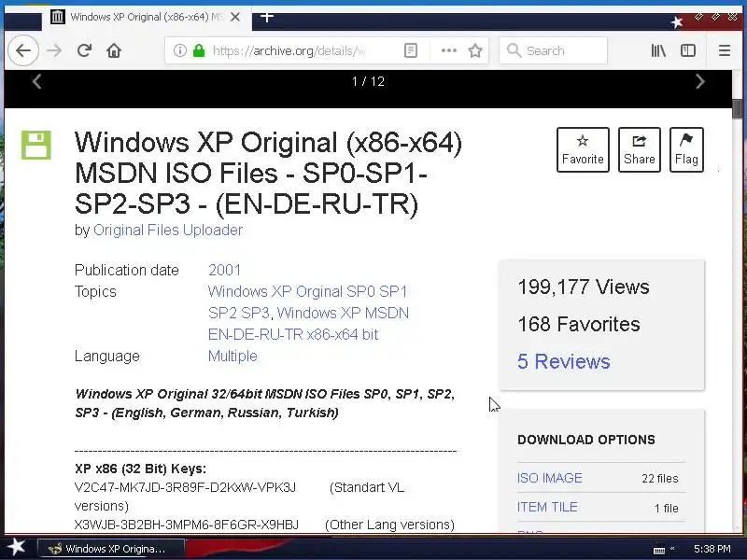
Task: Flag this item
Action: click(686, 149)
